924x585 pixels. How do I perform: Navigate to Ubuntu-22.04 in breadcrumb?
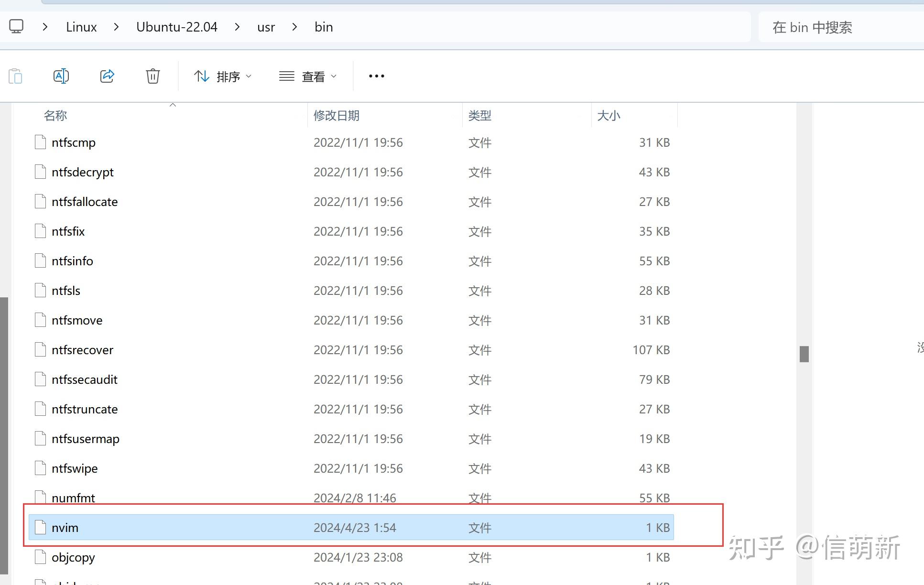(x=176, y=27)
